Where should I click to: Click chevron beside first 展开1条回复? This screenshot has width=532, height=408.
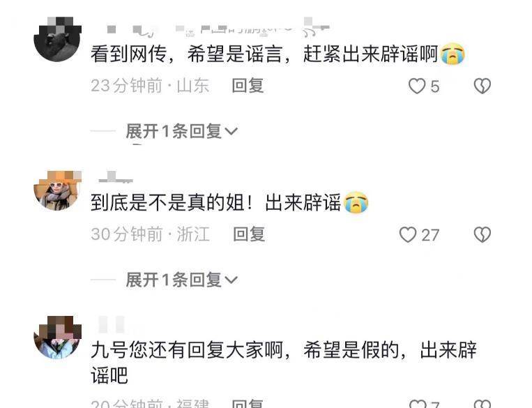(x=231, y=131)
